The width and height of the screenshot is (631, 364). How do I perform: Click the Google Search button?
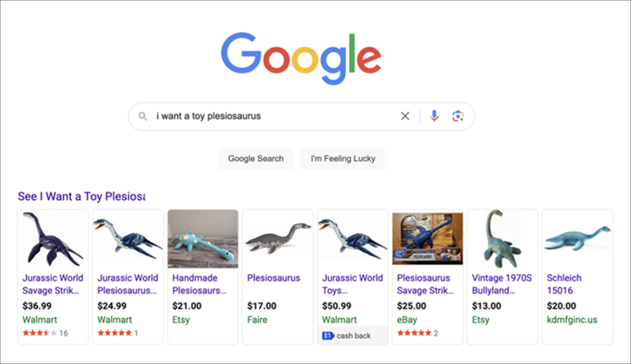click(256, 158)
